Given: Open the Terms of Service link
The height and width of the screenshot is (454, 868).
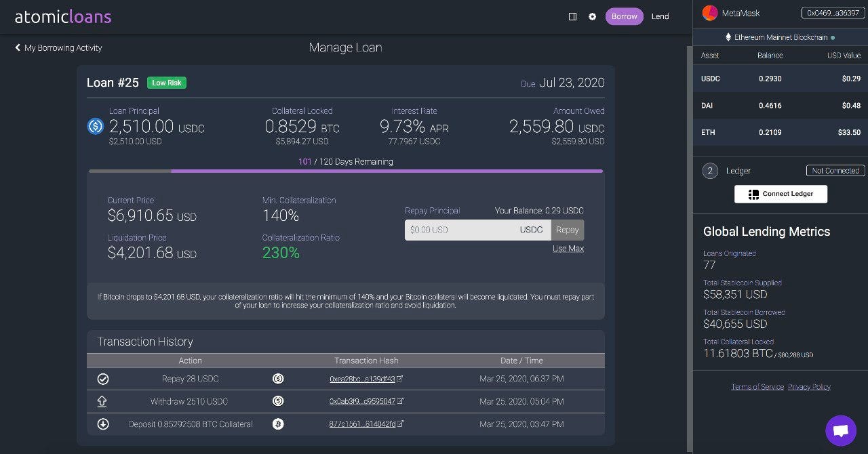Looking at the screenshot, I should [757, 387].
